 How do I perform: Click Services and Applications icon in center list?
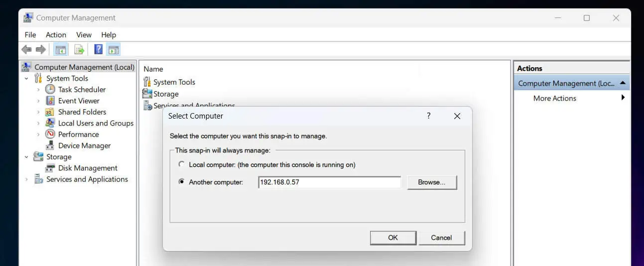click(x=147, y=105)
